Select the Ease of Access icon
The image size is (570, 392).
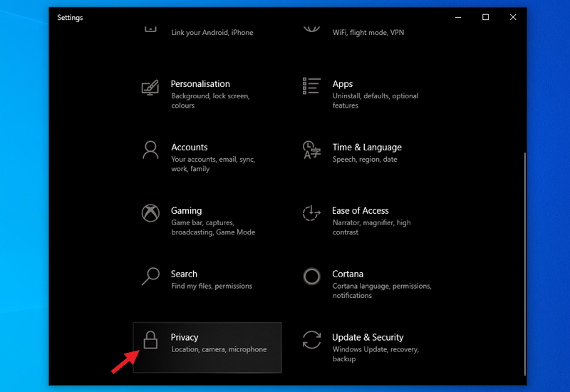point(311,213)
